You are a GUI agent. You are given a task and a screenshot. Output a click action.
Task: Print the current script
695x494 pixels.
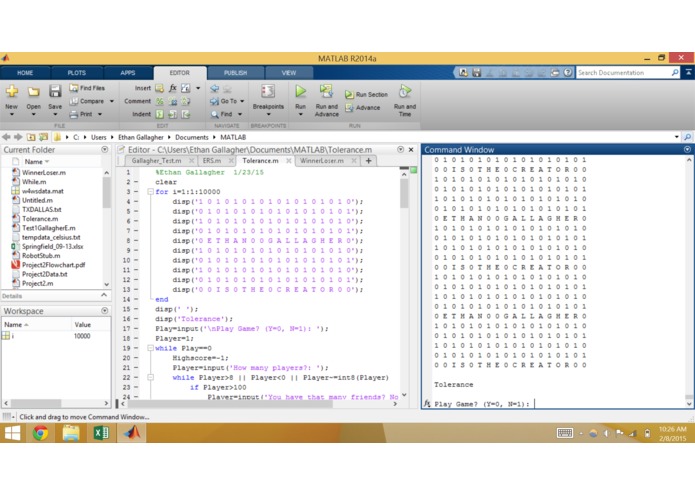82,114
